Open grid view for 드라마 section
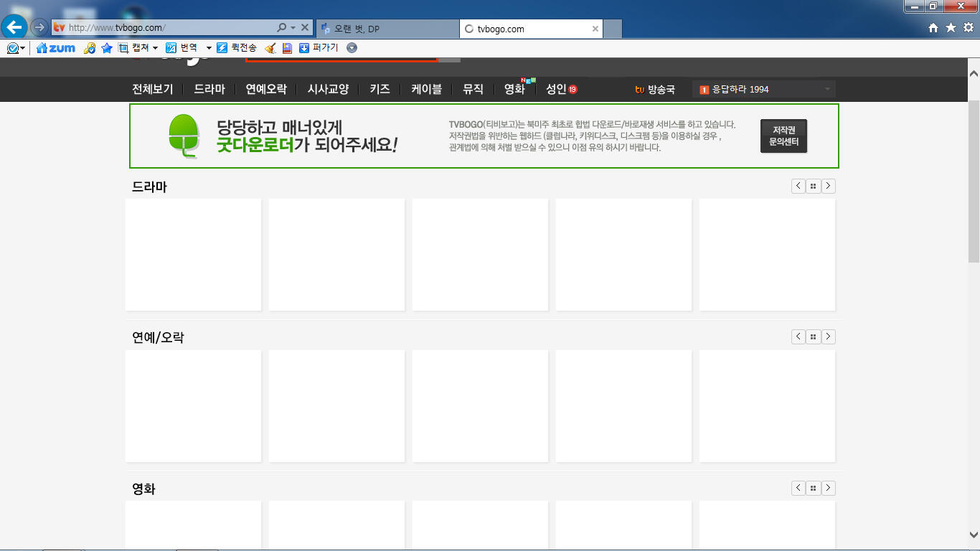The height and width of the screenshot is (551, 980). click(814, 187)
